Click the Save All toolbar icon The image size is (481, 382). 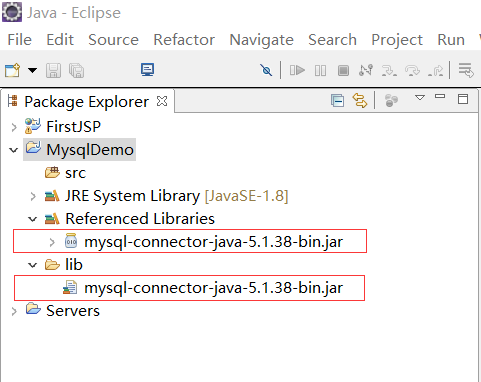(x=76, y=71)
